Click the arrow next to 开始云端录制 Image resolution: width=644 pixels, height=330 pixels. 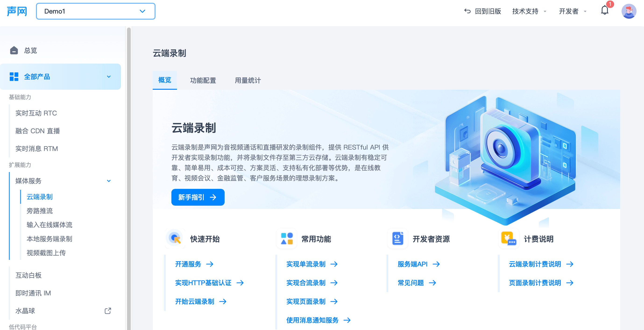[x=223, y=301]
